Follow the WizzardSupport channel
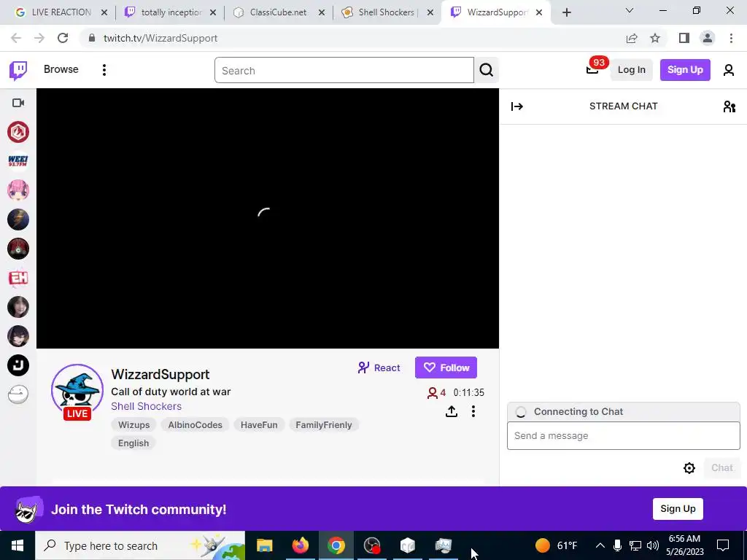Viewport: 747px width, 560px height. point(446,367)
